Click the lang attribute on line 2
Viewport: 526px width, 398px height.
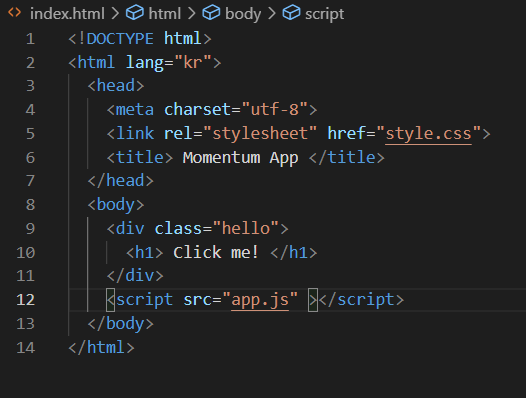pos(145,63)
